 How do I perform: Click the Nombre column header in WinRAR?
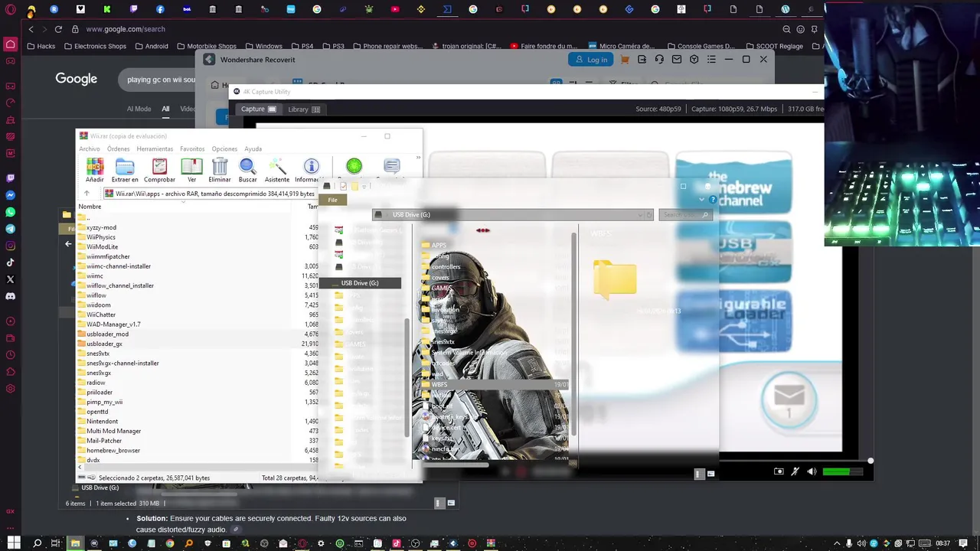(90, 207)
